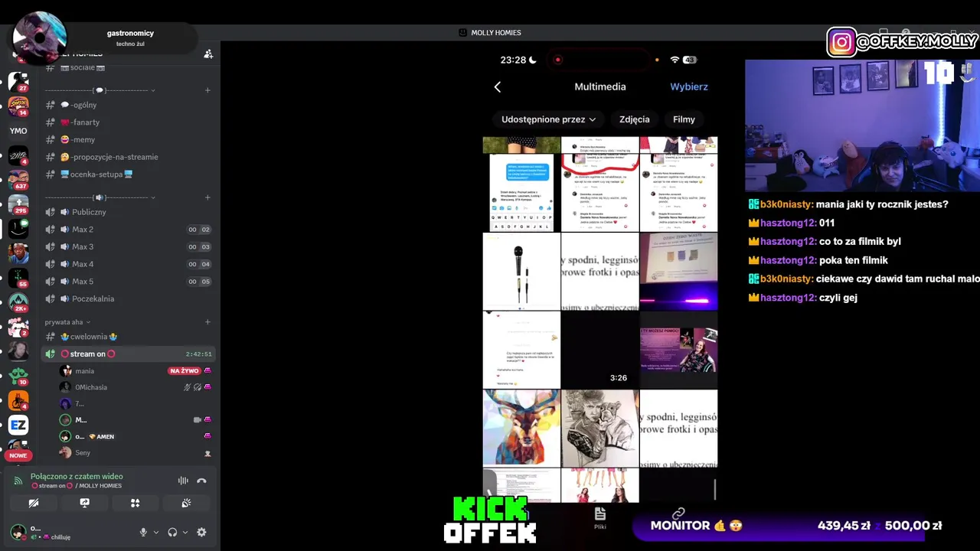Open activities launcher icon
The width and height of the screenshot is (980, 551).
pyautogui.click(x=135, y=503)
